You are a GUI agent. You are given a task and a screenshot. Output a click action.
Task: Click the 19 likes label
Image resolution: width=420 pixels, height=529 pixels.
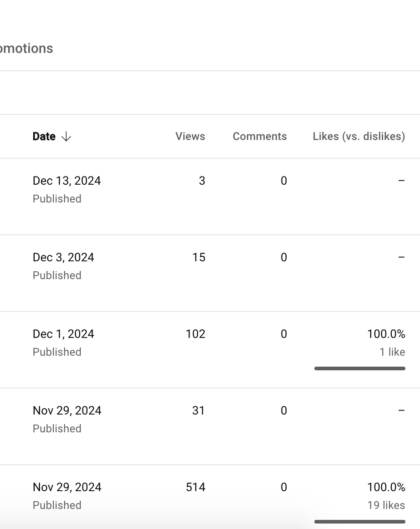pyautogui.click(x=386, y=505)
